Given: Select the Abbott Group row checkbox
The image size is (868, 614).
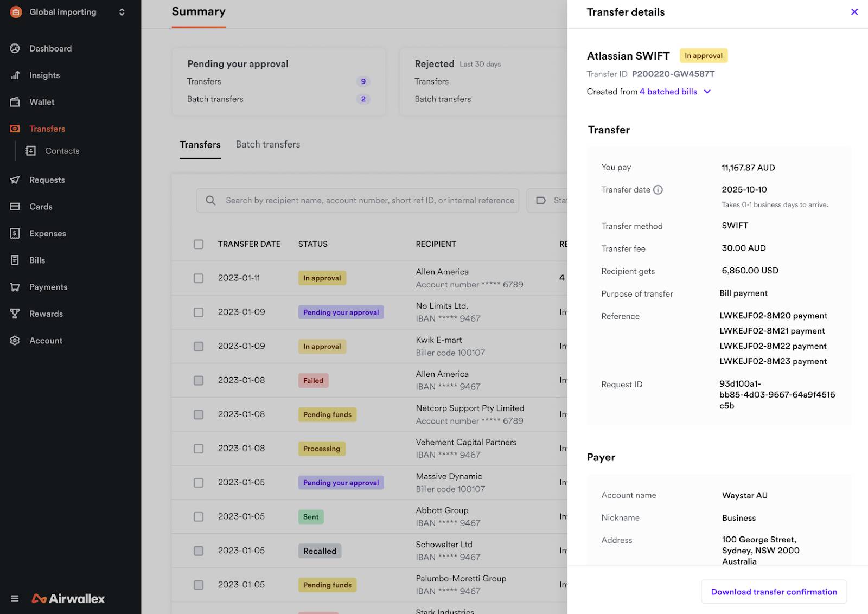Looking at the screenshot, I should click(x=199, y=517).
